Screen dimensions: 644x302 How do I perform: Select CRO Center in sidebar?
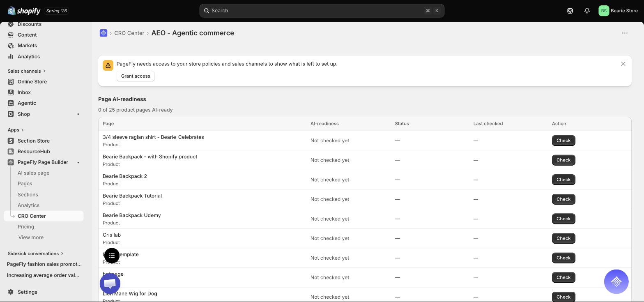click(44, 216)
